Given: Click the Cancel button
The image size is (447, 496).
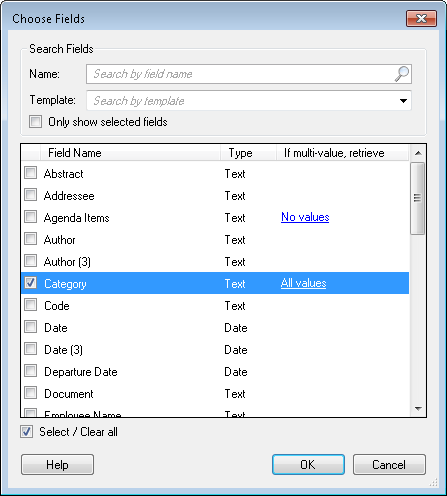Looking at the screenshot, I should tap(389, 464).
